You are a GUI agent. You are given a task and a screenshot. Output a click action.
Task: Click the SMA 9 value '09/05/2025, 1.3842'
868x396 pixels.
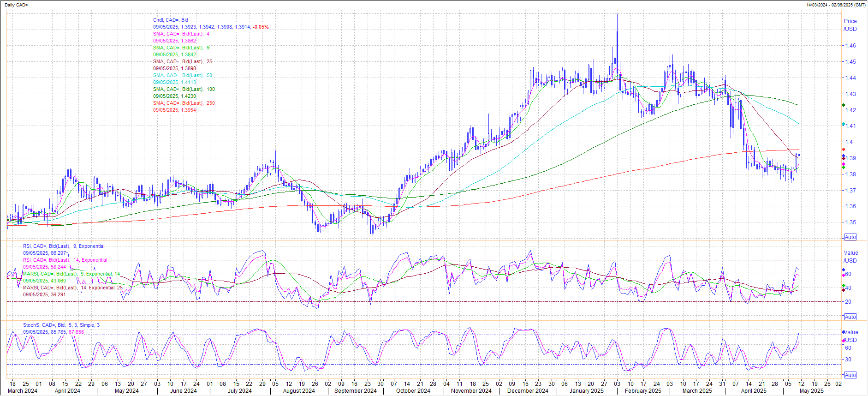(175, 54)
